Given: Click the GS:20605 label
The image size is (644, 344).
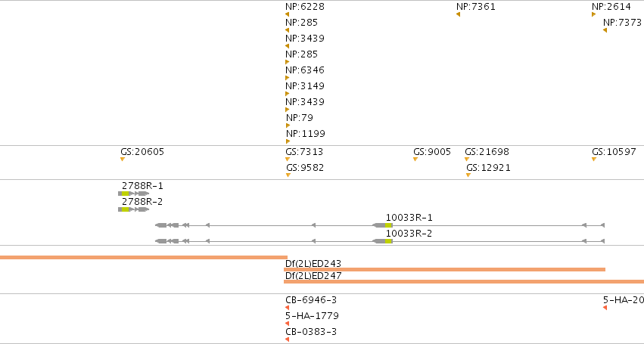Looking at the screenshot, I should (142, 152).
